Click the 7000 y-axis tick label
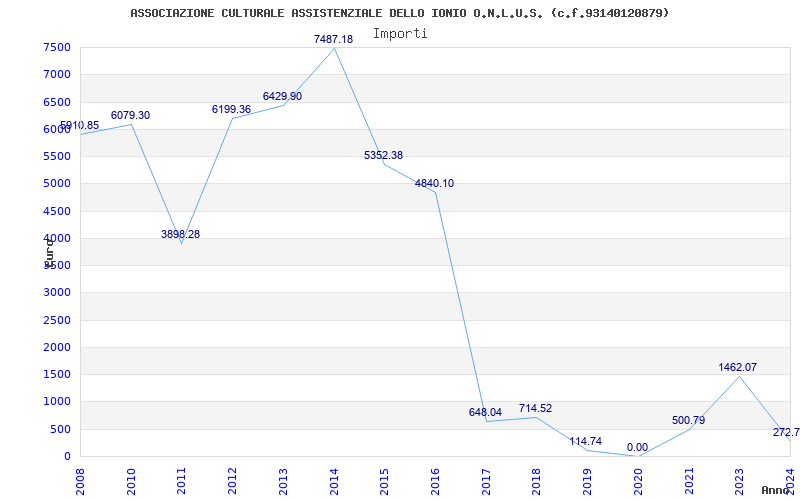This screenshot has width=800, height=500. [57, 74]
